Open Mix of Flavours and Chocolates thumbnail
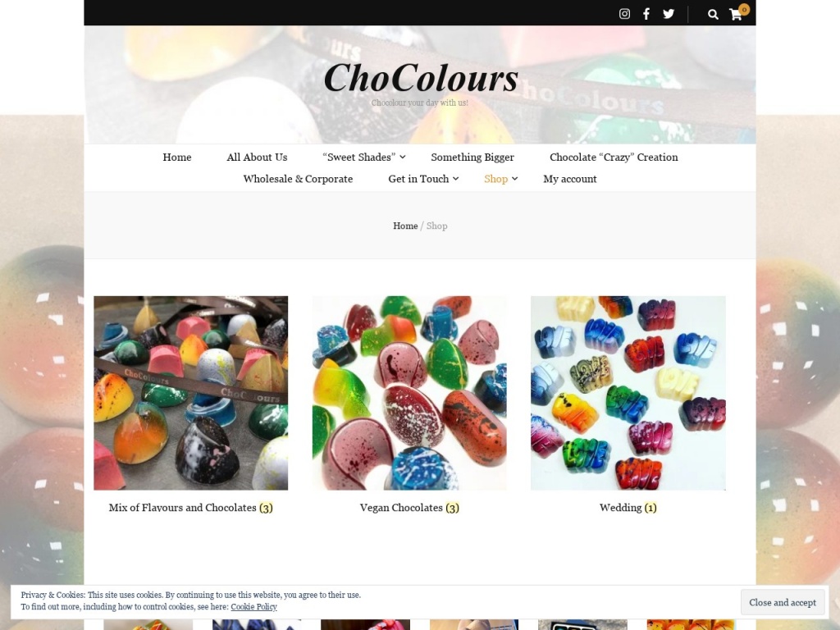 click(x=190, y=393)
